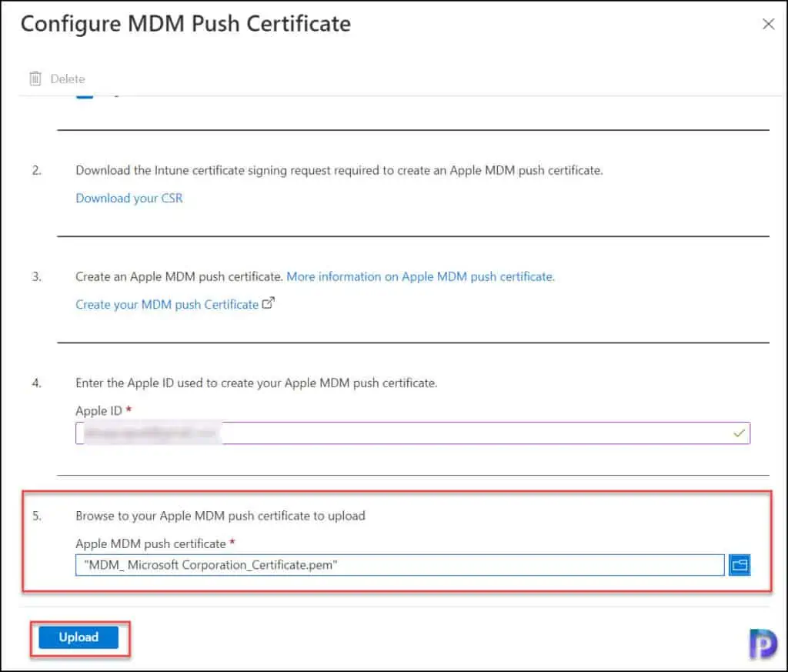The height and width of the screenshot is (672, 788).
Task: Open Create your MDM push Certificate link
Action: 167,305
